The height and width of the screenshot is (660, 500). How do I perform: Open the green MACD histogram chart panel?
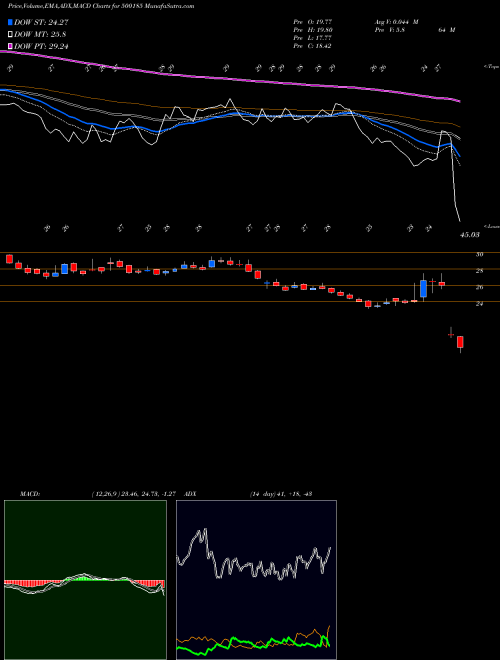(85, 580)
